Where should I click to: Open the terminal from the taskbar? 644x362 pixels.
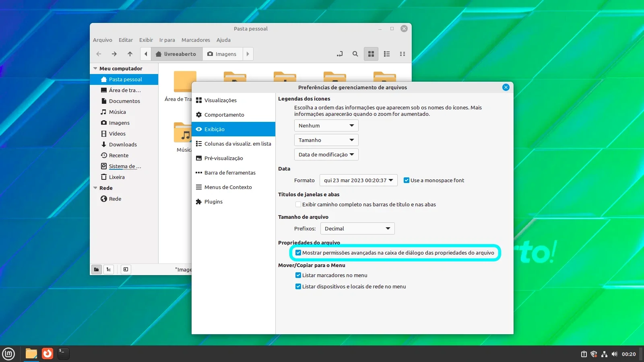(x=64, y=354)
